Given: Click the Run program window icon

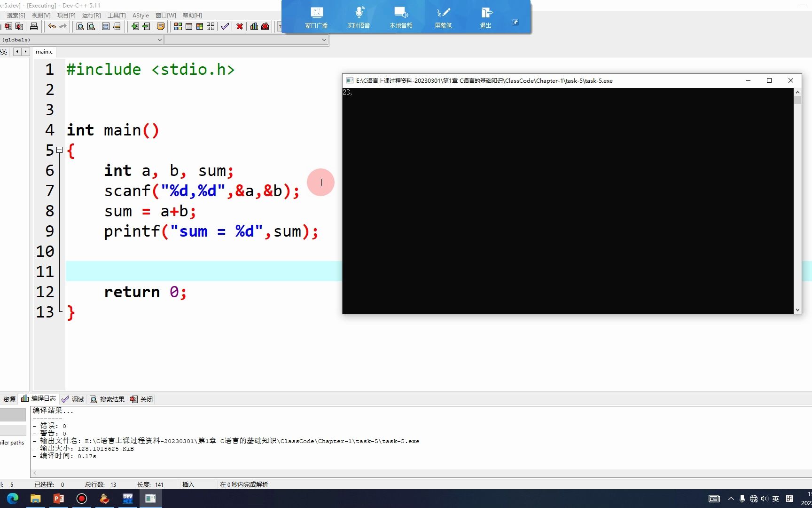Looking at the screenshot, I should point(189,26).
